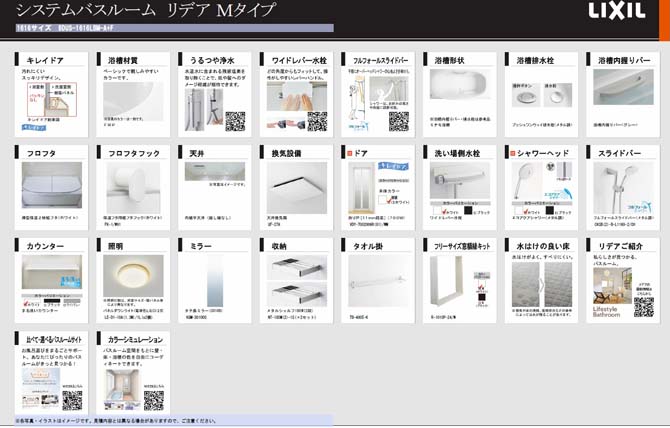Image resolution: width=670 pixels, height=428 pixels.
Task: Open the 浴槽形状 bathtub shape photo
Action: [x=460, y=84]
